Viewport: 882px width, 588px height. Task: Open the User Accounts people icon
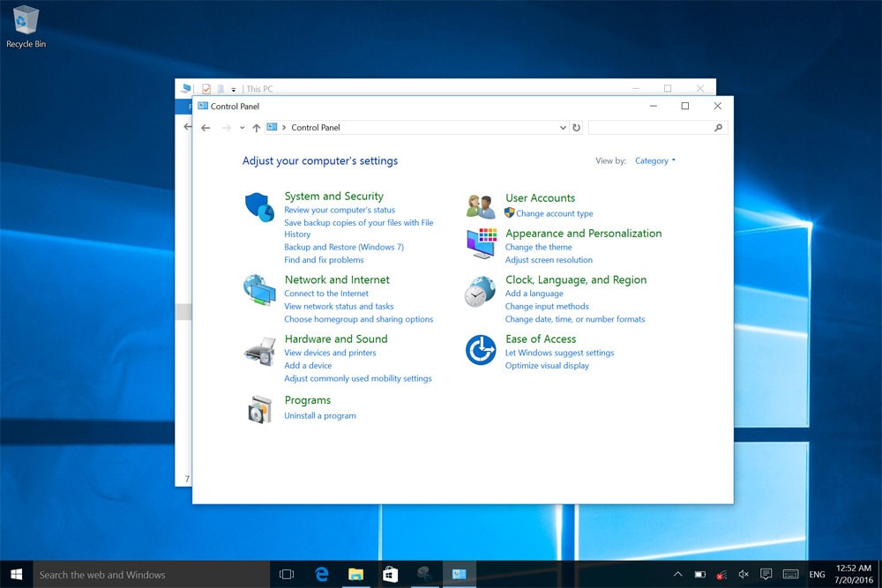pos(481,206)
